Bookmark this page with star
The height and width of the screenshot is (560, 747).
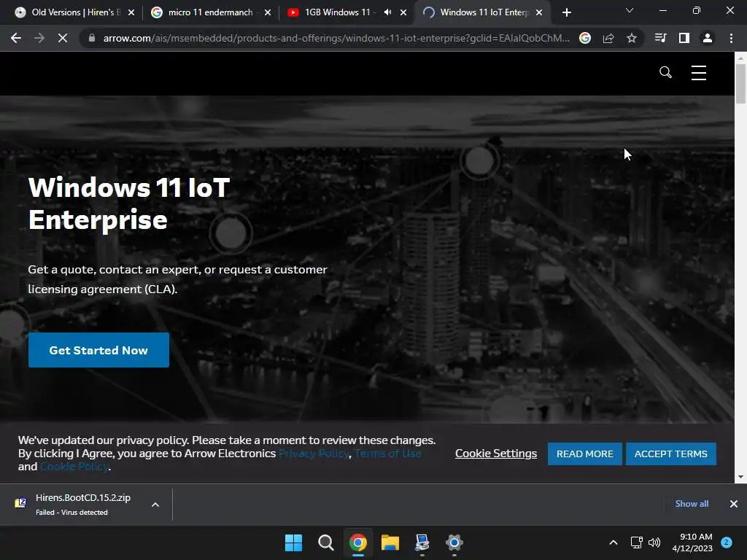point(632,38)
